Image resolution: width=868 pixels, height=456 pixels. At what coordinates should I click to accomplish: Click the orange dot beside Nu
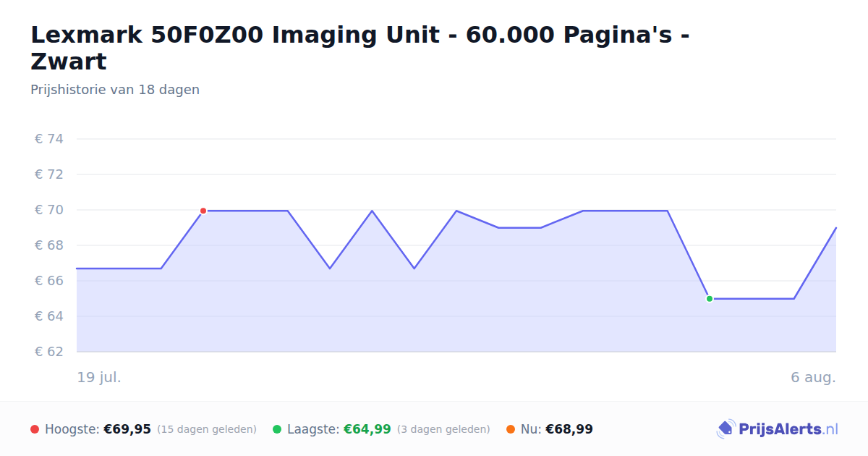coord(511,429)
